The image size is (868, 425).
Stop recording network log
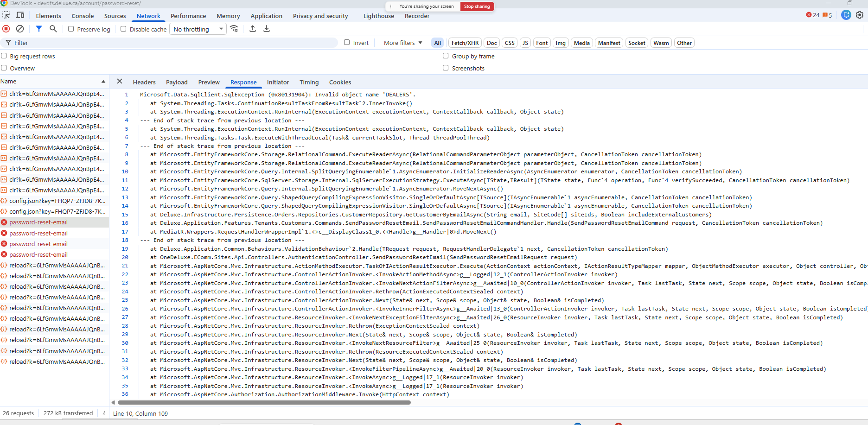[6, 29]
